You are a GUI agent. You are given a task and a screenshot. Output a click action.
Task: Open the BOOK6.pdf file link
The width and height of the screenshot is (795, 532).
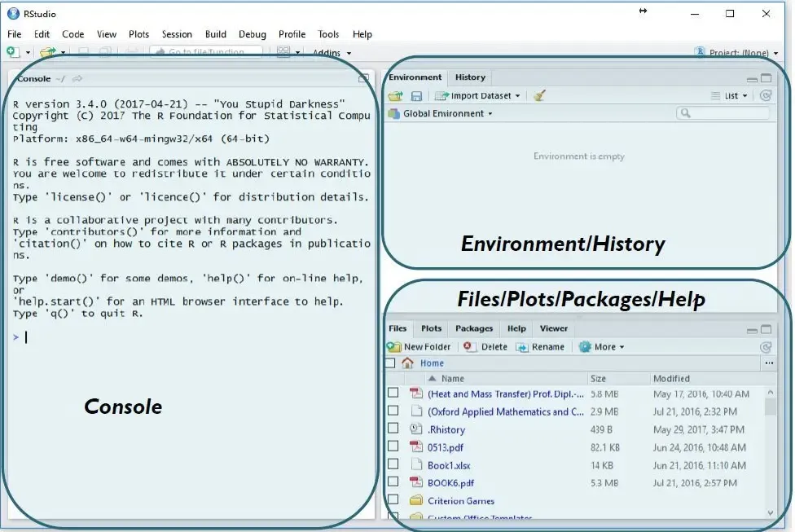pos(450,482)
